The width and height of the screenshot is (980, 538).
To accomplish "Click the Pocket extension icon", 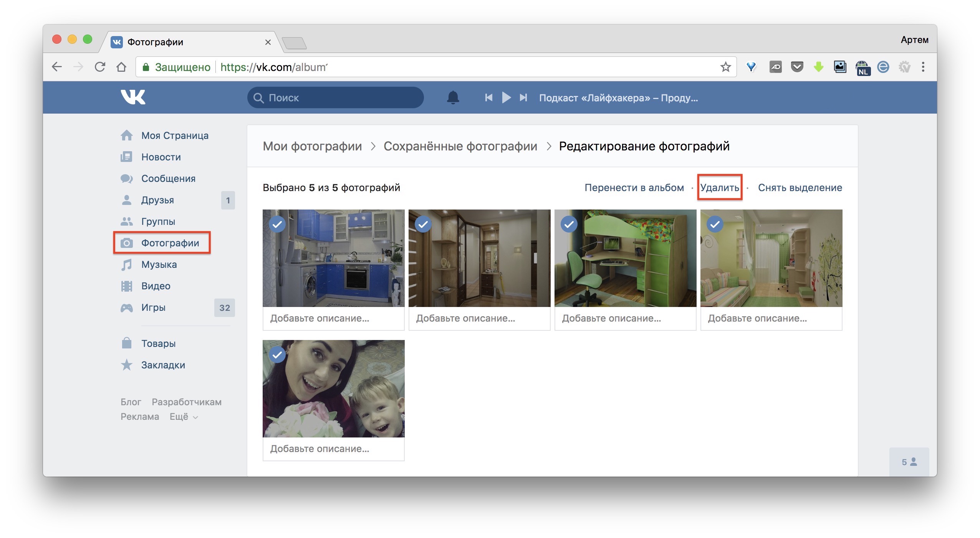I will click(797, 67).
